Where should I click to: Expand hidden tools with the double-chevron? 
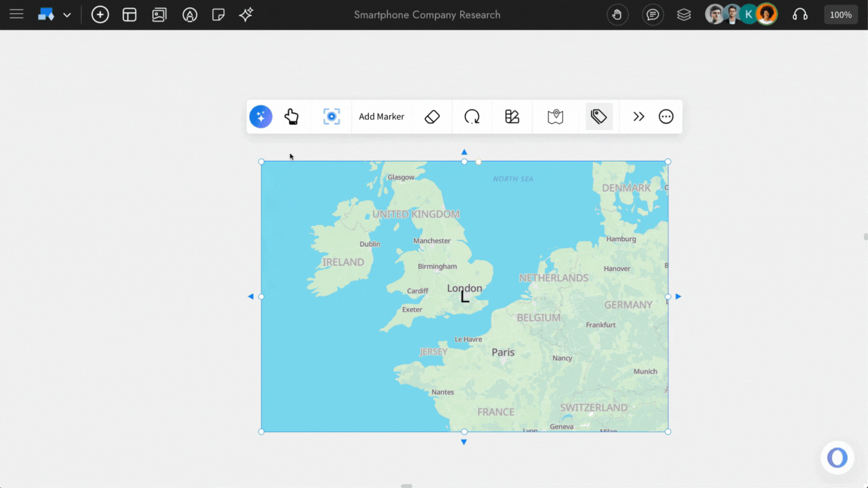point(639,116)
